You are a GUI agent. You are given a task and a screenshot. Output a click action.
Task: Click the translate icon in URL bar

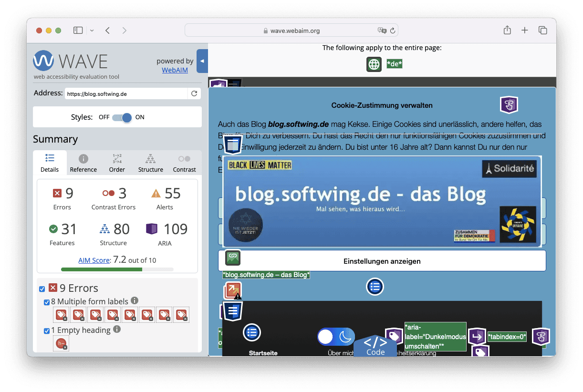[382, 31]
